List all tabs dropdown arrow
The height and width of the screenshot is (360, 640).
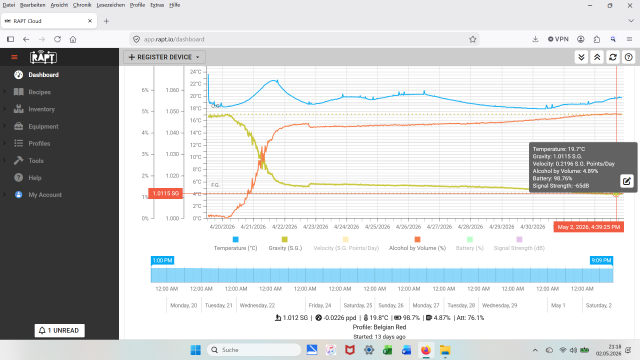(631, 21)
